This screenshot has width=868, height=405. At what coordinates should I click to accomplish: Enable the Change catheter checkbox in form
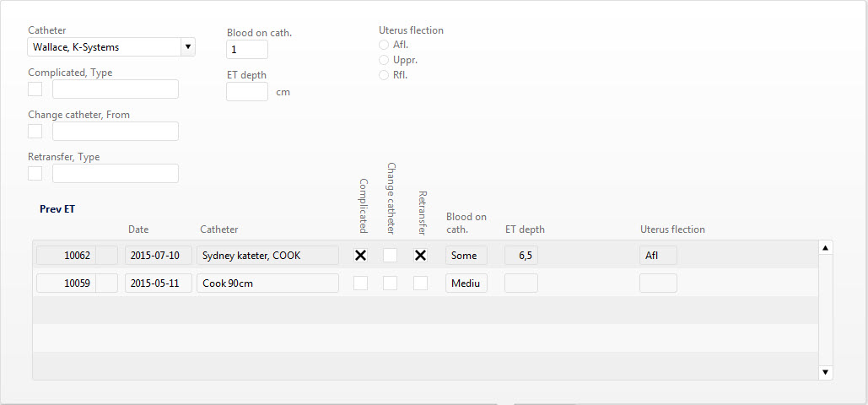pos(35,131)
